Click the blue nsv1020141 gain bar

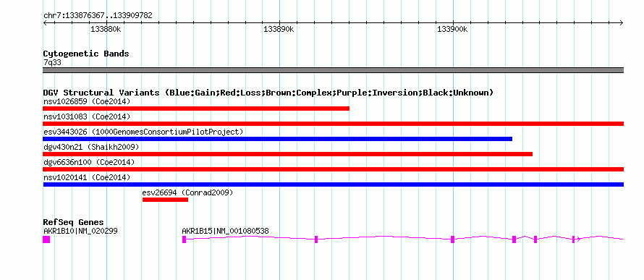(333, 184)
